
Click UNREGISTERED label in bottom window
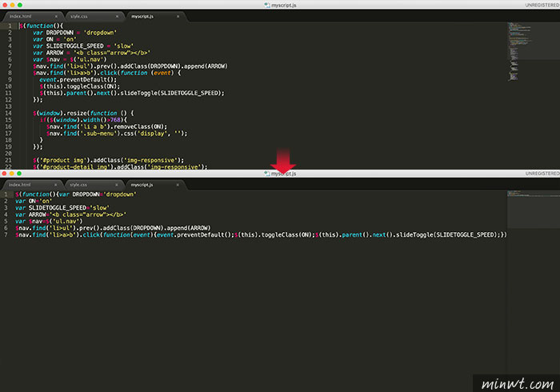[x=542, y=174]
